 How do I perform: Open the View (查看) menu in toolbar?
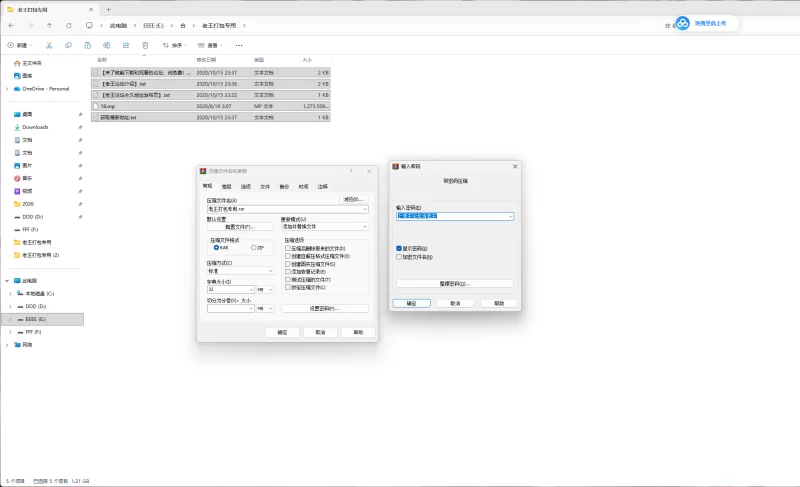pyautogui.click(x=210, y=45)
